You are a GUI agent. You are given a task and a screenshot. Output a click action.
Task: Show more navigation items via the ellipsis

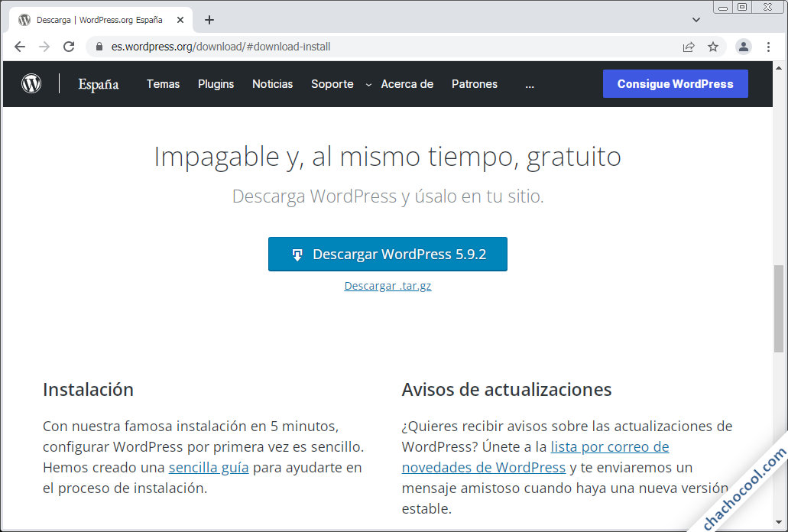pyautogui.click(x=530, y=85)
